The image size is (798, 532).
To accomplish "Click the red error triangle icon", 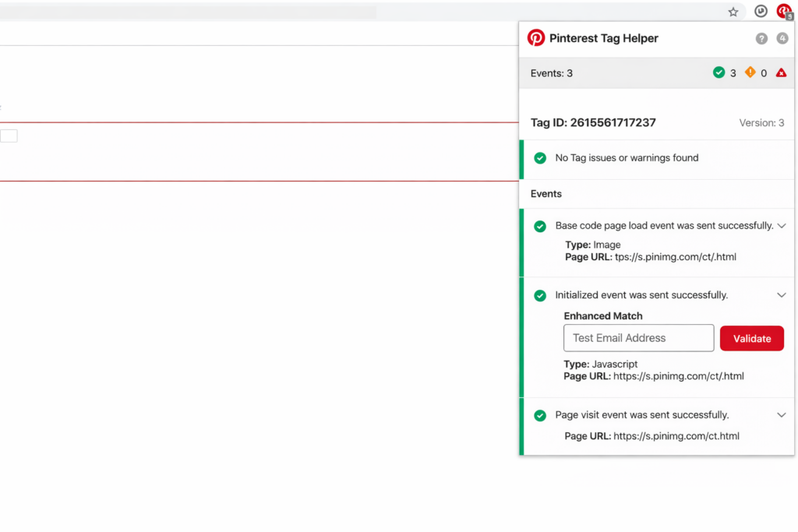I will click(x=781, y=72).
